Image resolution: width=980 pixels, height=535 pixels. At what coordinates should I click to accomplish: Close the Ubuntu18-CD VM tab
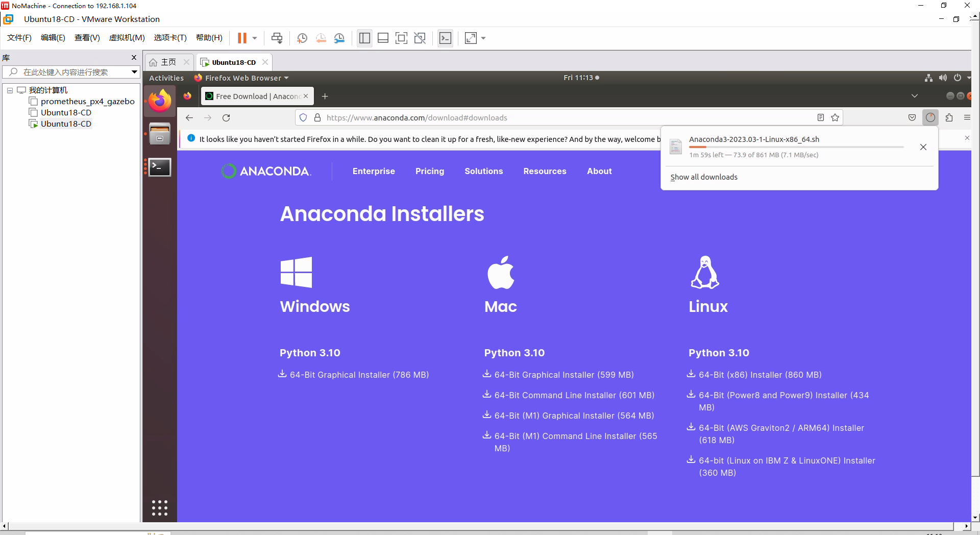pyautogui.click(x=265, y=62)
